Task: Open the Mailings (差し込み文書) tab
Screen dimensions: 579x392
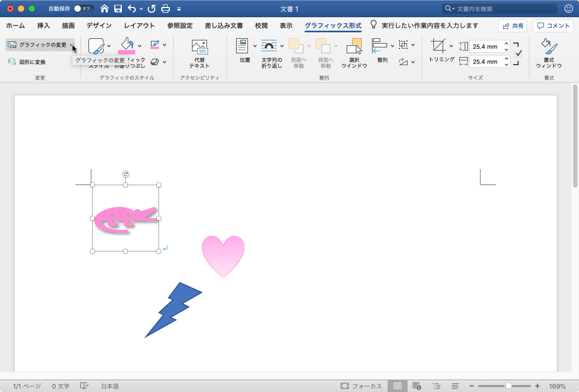Action: (x=224, y=25)
